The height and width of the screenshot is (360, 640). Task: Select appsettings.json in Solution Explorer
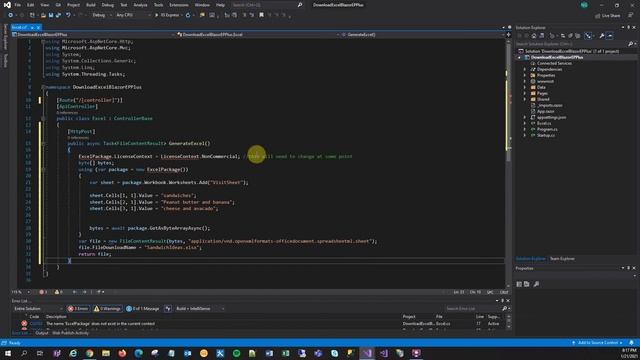point(551,117)
